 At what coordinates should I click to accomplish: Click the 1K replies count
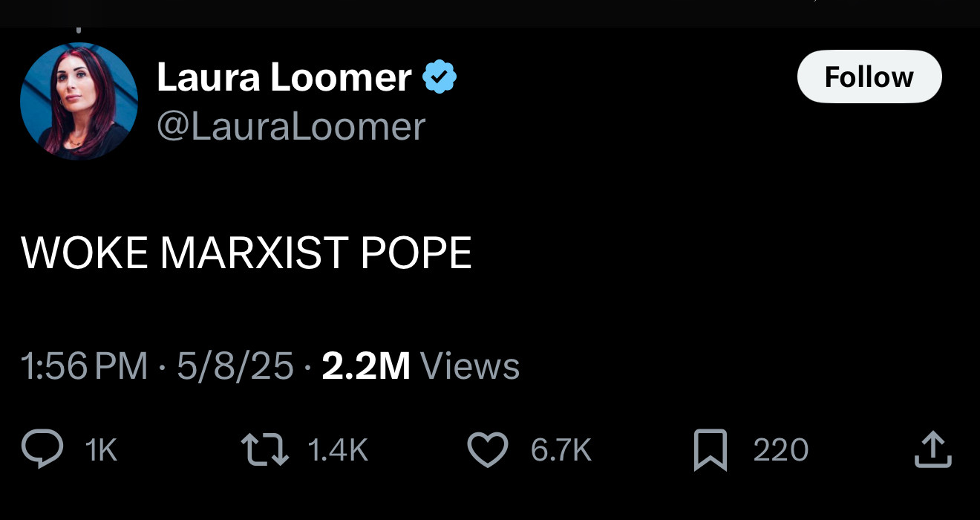tap(102, 450)
